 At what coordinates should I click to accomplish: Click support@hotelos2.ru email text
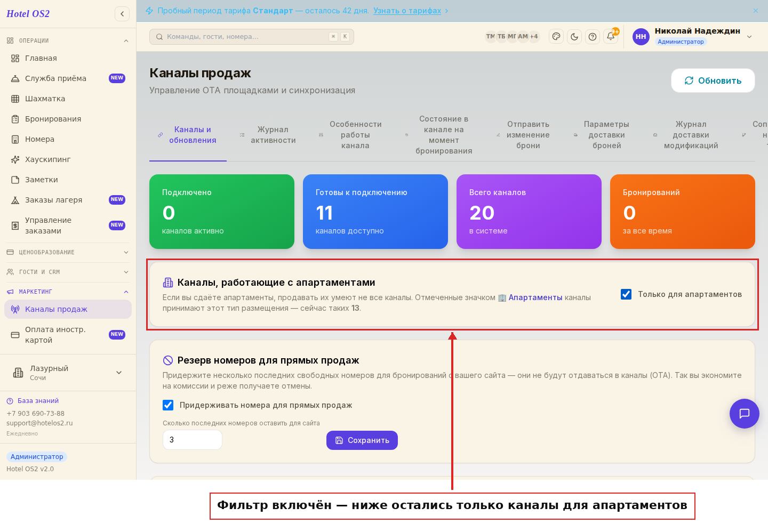39,423
